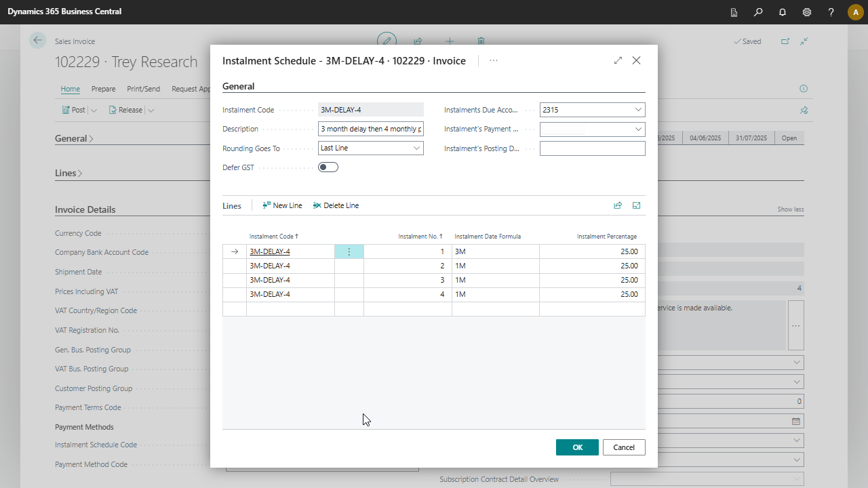The image size is (868, 488).
Task: Click Instalment Date Formula column header
Action: (x=488, y=237)
